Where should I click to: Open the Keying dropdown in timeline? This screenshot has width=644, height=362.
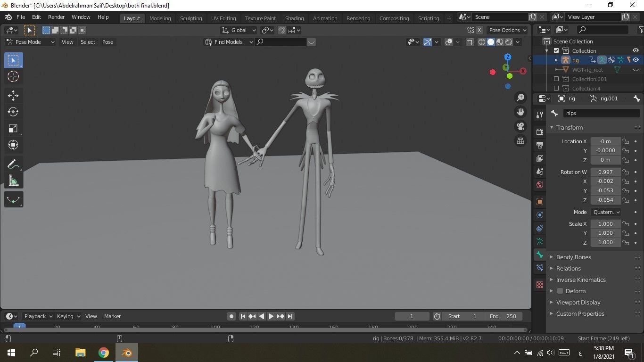68,316
